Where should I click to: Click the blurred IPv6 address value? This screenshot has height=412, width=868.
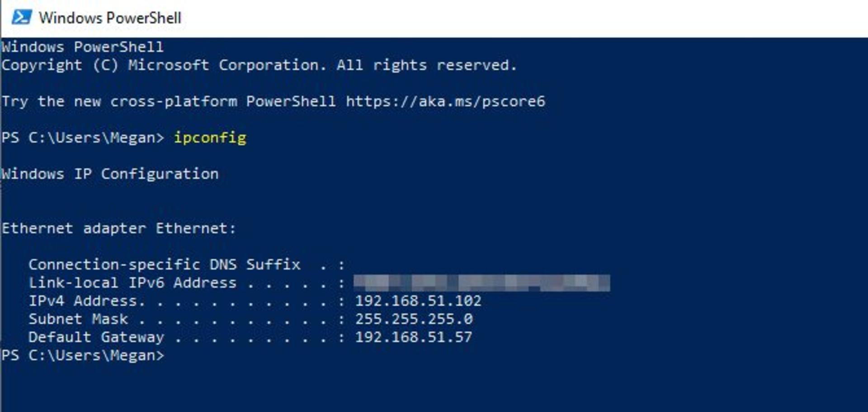[x=482, y=283]
